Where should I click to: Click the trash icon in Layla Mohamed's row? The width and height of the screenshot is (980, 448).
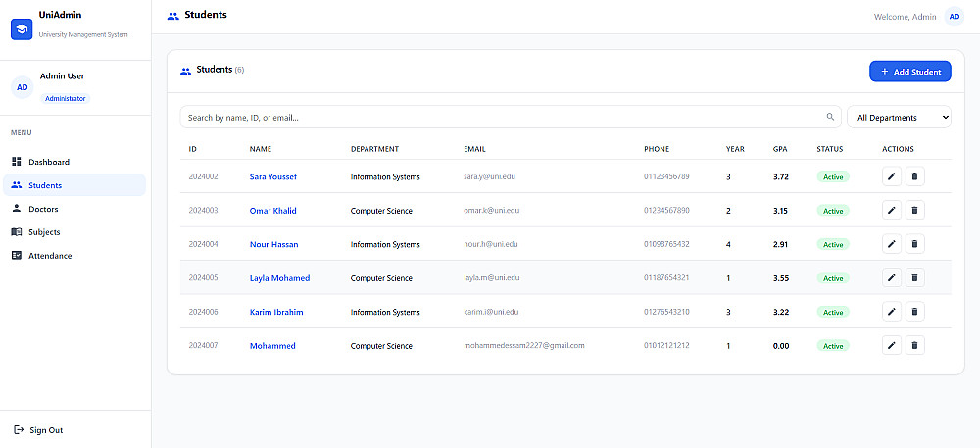coord(914,278)
